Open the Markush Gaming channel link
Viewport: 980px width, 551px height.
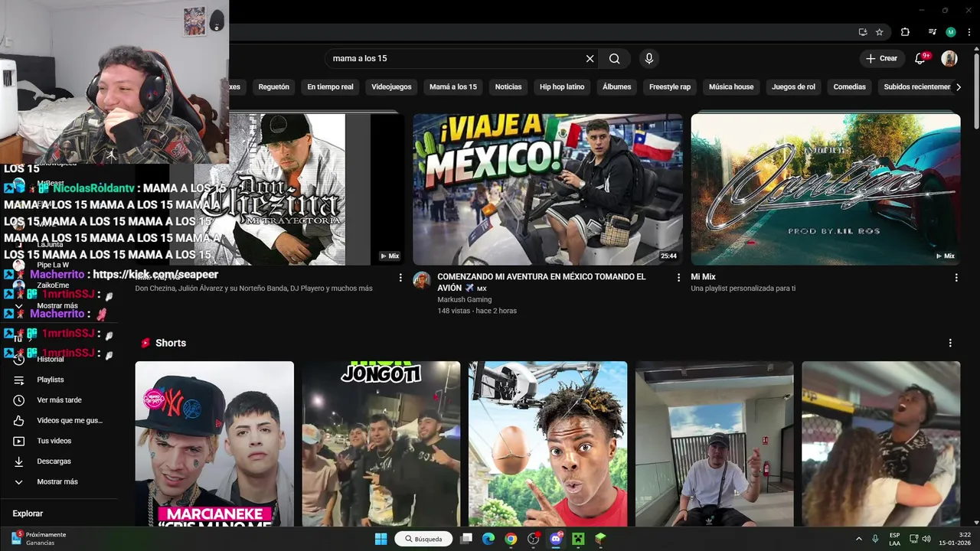[464, 300]
